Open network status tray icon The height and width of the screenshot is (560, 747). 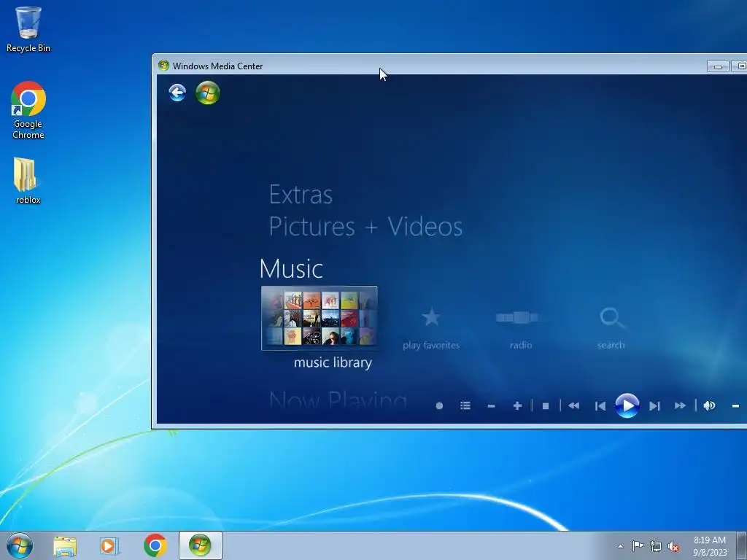point(656,546)
